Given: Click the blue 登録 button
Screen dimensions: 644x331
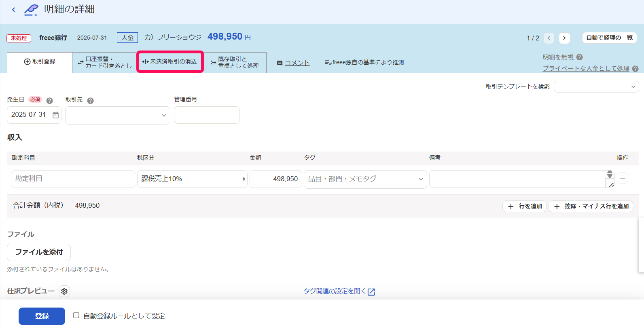Looking at the screenshot, I should click(x=42, y=316).
